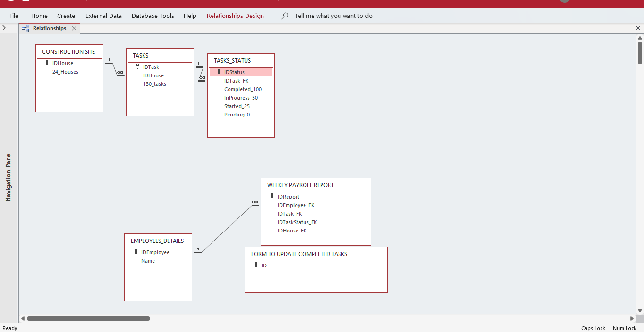Select the CONSTRUCTION SITE to TASKS relationship line

pos(115,69)
